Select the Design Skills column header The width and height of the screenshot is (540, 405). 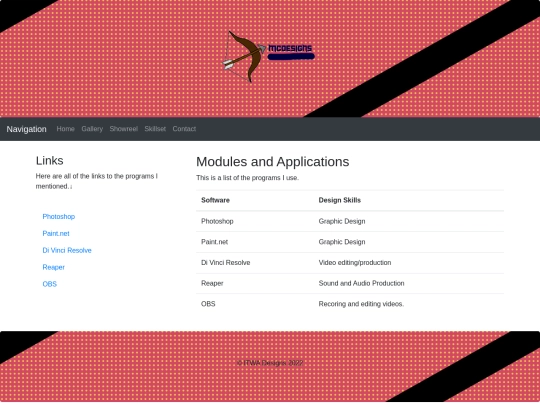[409, 200]
